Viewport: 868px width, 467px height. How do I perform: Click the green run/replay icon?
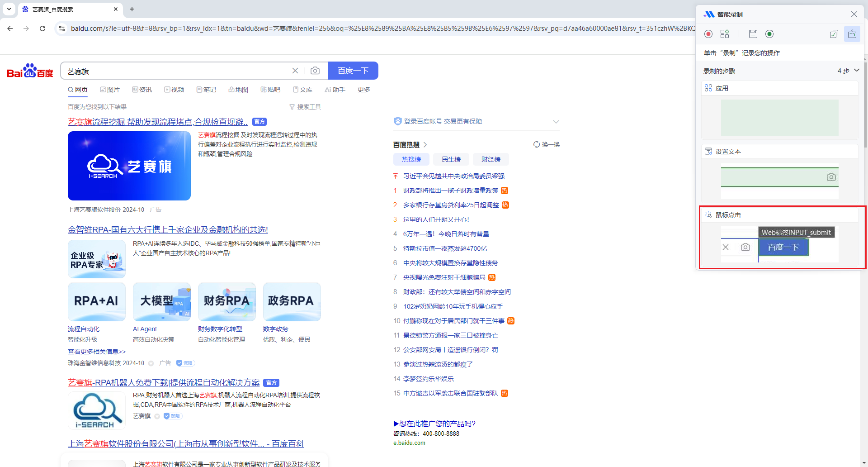[769, 34]
